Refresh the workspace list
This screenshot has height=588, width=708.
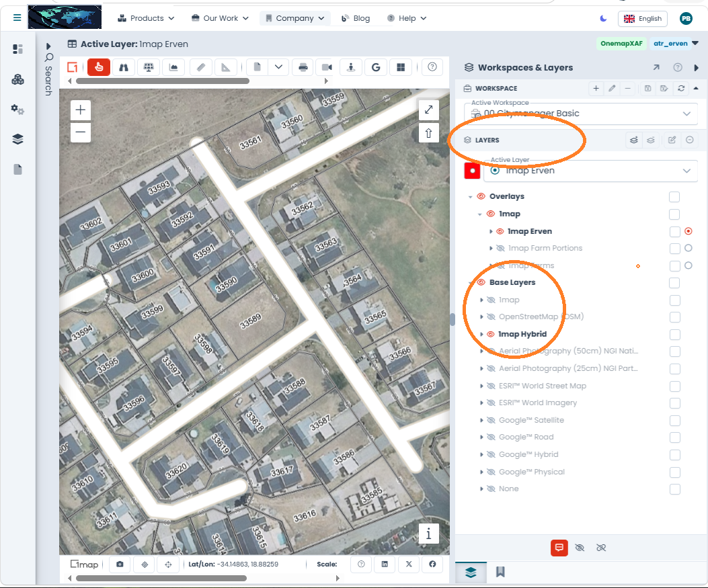pos(681,89)
